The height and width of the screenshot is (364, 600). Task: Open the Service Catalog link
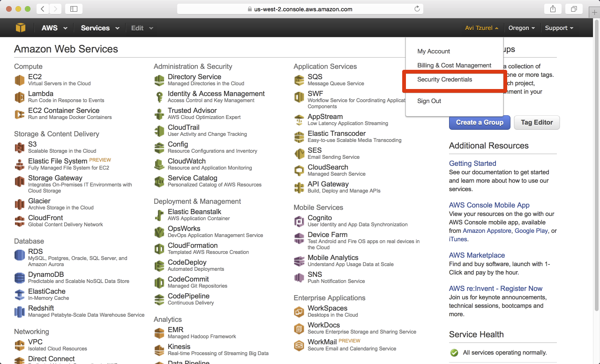click(x=193, y=178)
